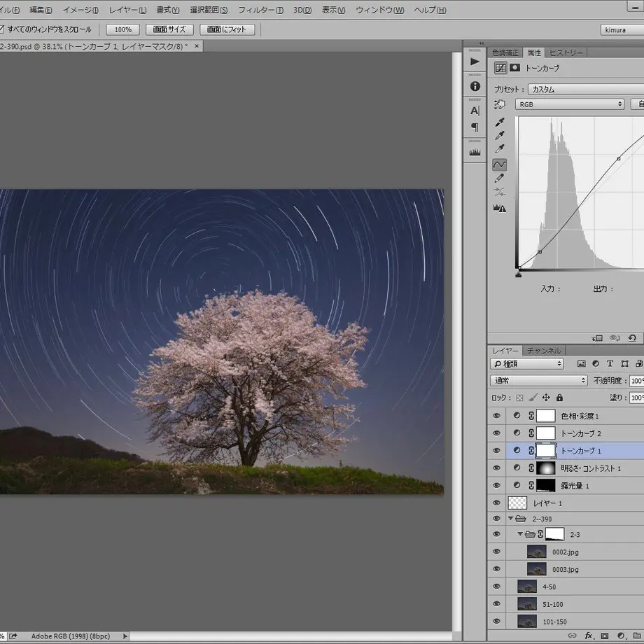Image resolution: width=644 pixels, height=644 pixels.
Task: Switch to the ヒストリー tab
Action: [566, 52]
